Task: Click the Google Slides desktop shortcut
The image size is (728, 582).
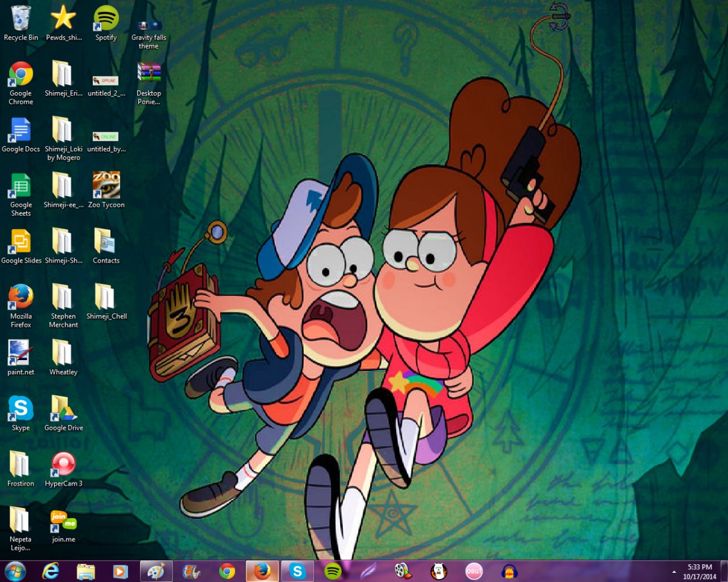Action: pos(21,241)
